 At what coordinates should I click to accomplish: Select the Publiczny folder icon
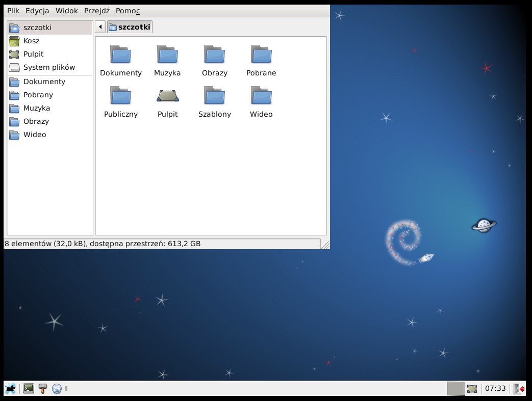pos(121,96)
